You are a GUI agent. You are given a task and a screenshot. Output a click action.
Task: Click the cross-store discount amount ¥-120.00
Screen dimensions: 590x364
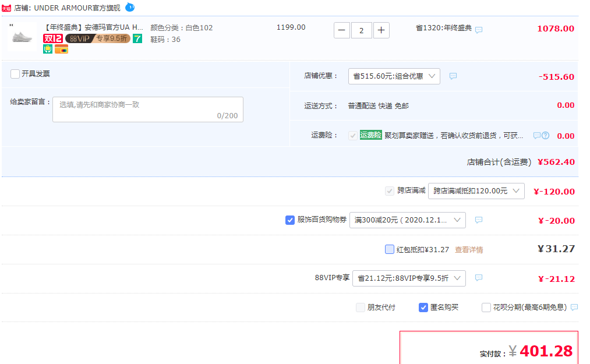point(554,192)
